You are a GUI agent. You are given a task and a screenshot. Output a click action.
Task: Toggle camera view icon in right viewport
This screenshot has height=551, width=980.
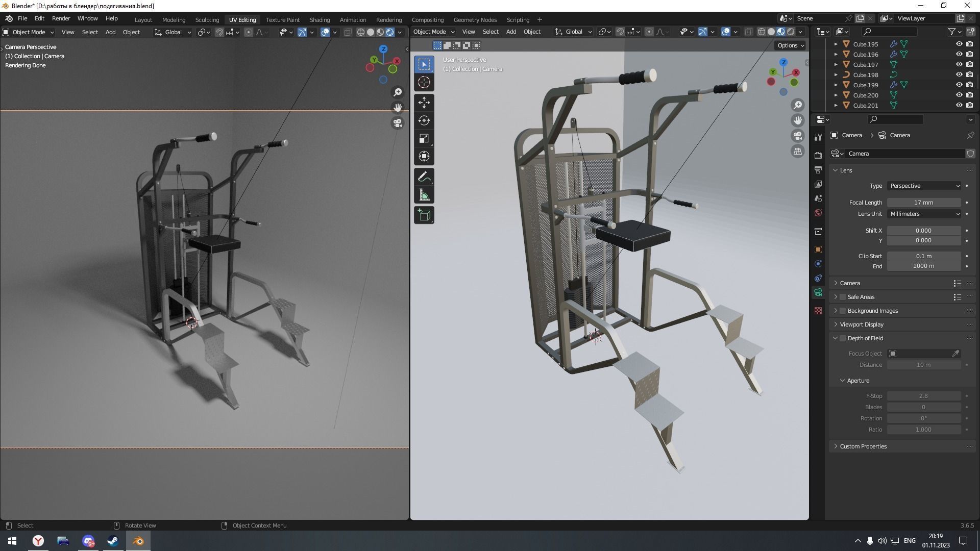coord(797,136)
